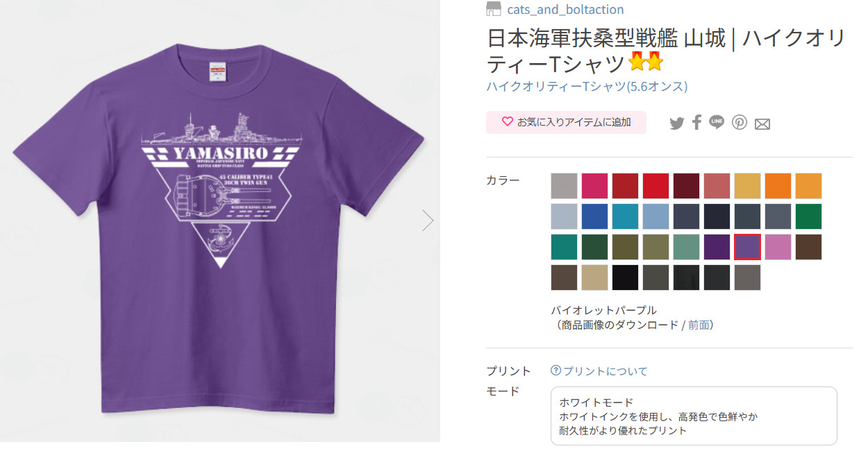Send by email using the envelope icon
This screenshot has height=451, width=868.
762,124
